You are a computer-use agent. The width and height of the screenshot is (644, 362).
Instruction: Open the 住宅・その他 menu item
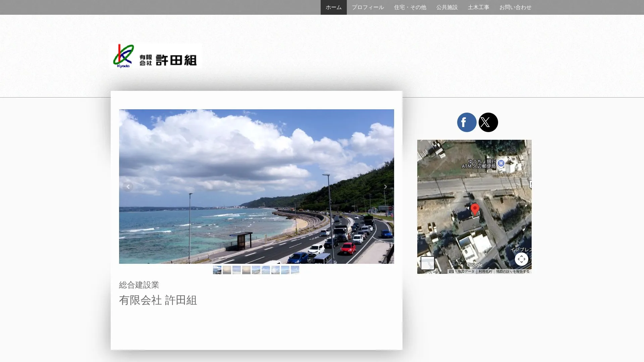(x=410, y=7)
